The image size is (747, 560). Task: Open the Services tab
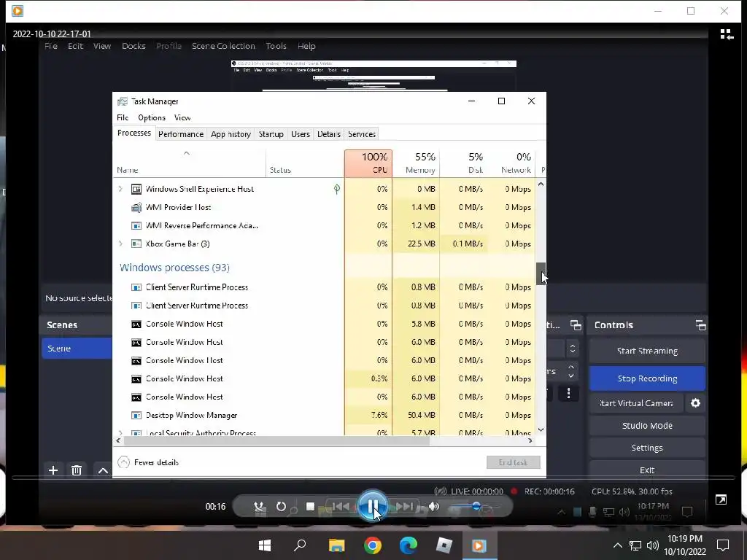coord(362,134)
